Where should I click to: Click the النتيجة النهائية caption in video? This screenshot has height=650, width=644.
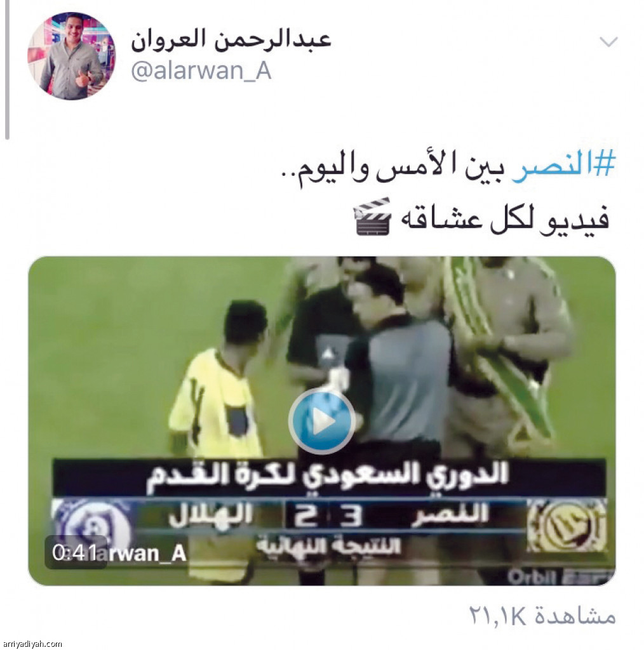pos(328,545)
